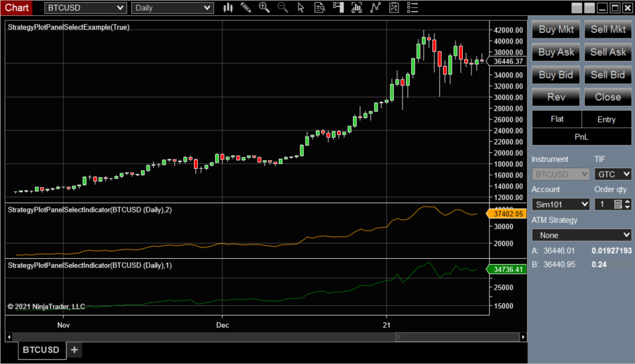Click the Buy Mkt button
Viewport: 635px width, 364px height.
[556, 30]
